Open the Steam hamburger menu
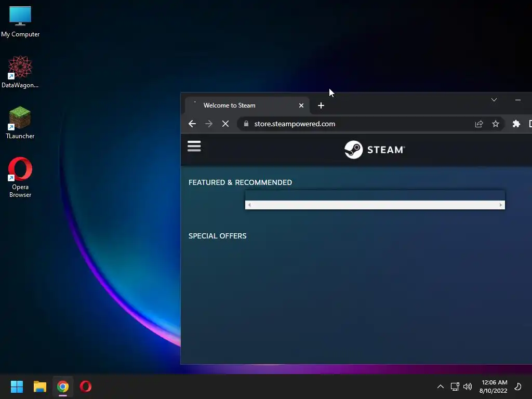532x399 pixels. [x=194, y=146]
